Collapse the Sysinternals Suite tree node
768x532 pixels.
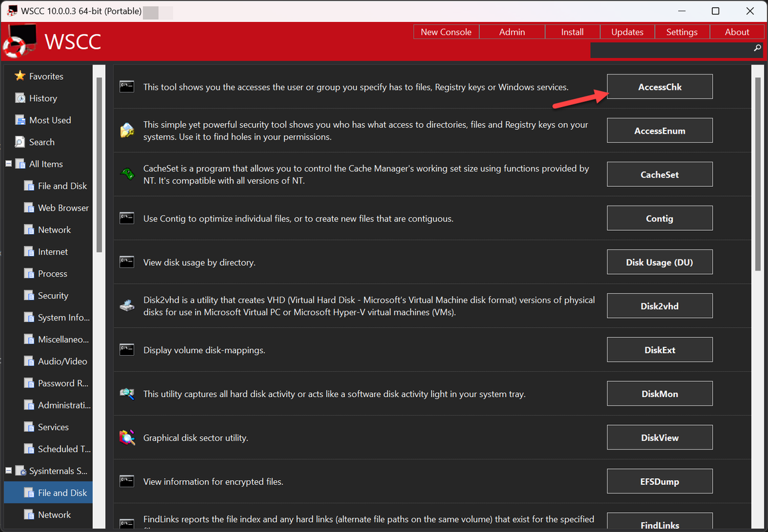pos(9,471)
